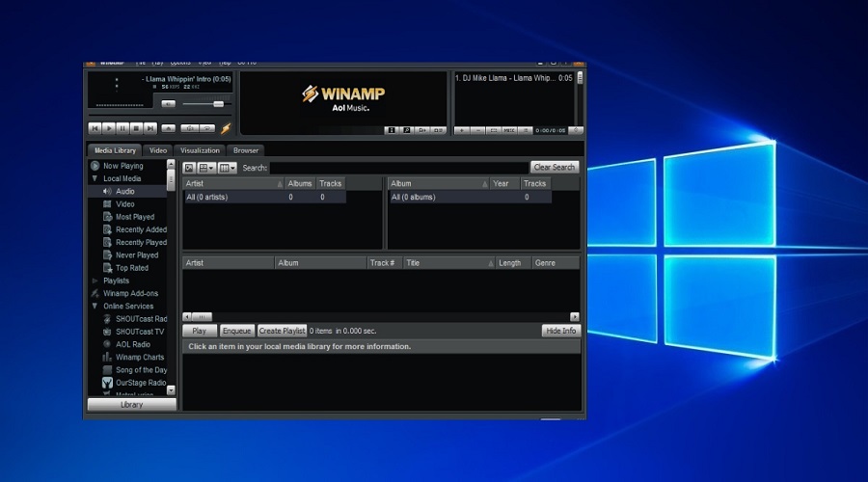Viewport: 868px width, 482px height.
Task: Switch to the Visualization tab
Action: (200, 150)
